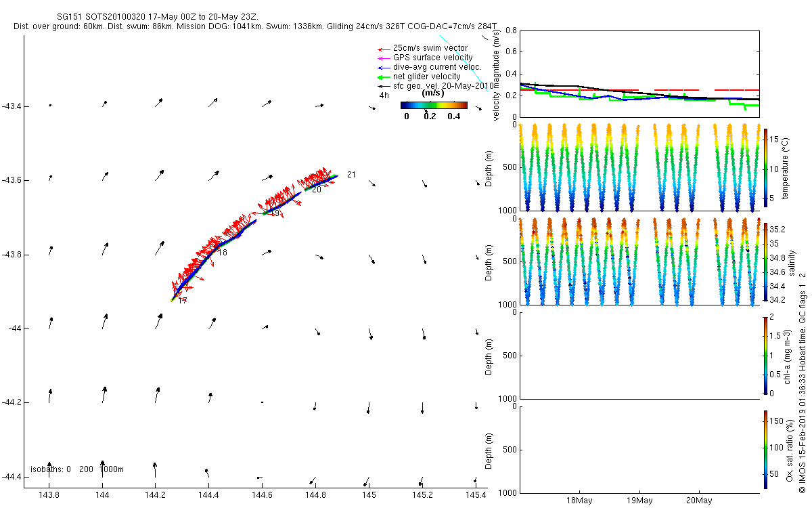Click the '35.2' salinity colorbar tick
The image size is (812, 508).
point(779,229)
